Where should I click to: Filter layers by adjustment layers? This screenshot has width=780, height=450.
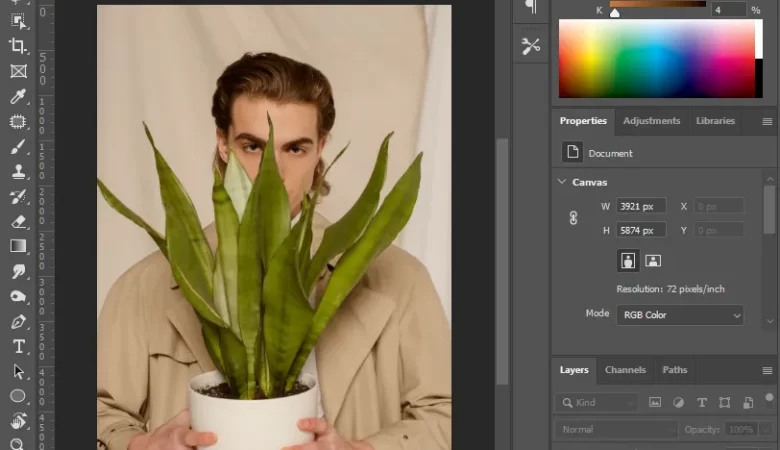point(678,402)
